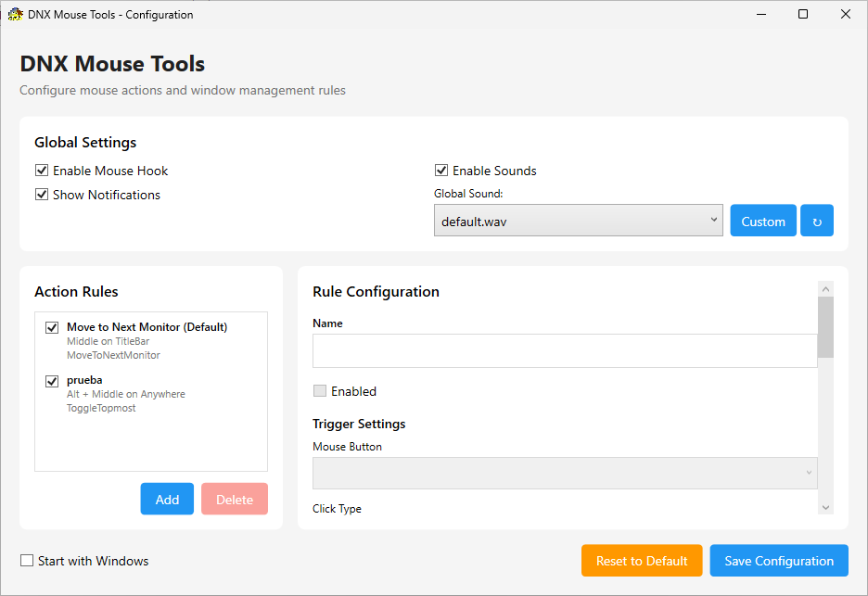Uncheck the Enable Sounds option
This screenshot has height=596, width=868.
(441, 171)
